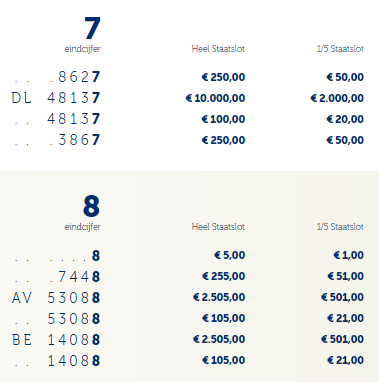Click the eindcijfer label under the 8
This screenshot has width=379, height=382.
click(x=82, y=227)
